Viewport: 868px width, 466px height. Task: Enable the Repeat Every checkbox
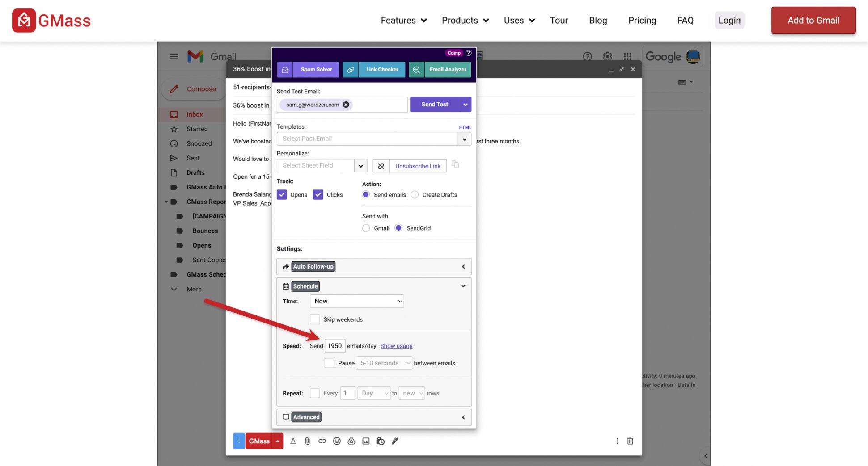(315, 393)
